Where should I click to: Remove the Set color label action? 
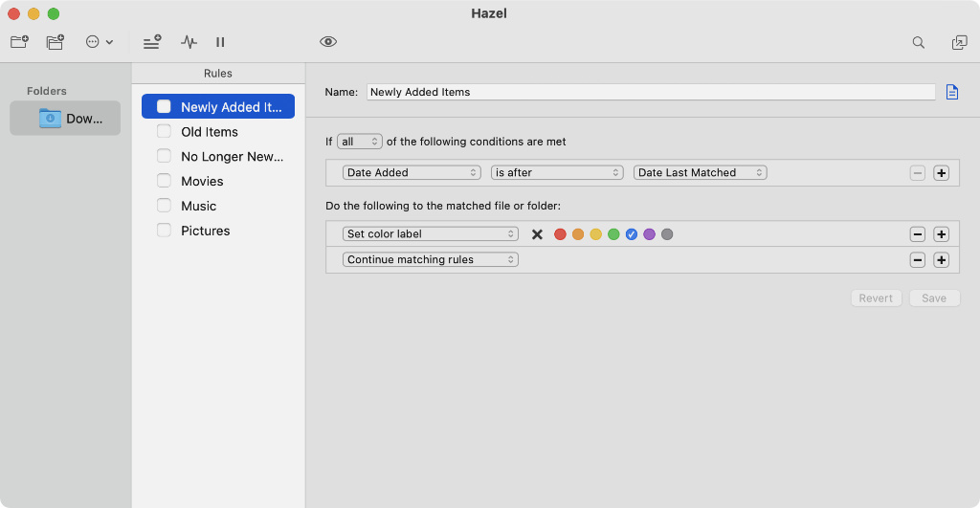917,234
